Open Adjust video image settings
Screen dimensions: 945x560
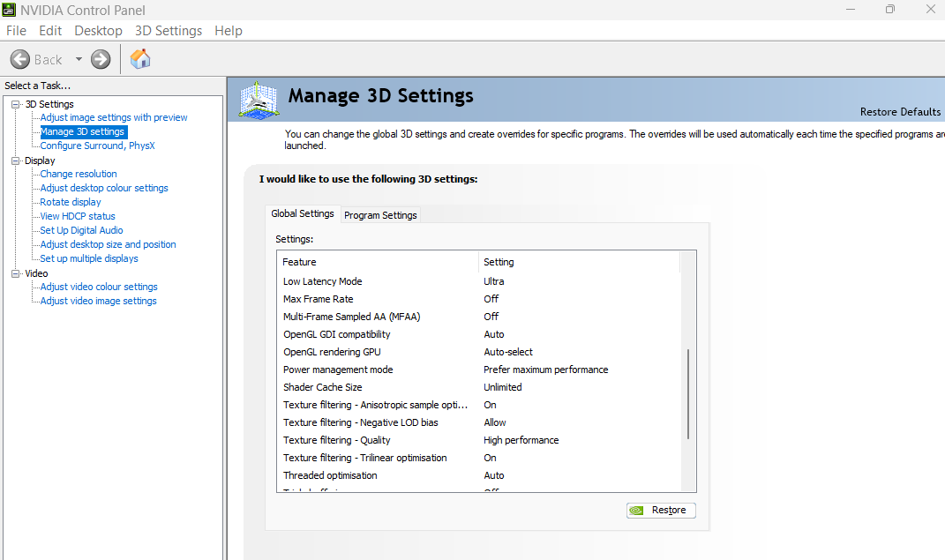point(98,301)
